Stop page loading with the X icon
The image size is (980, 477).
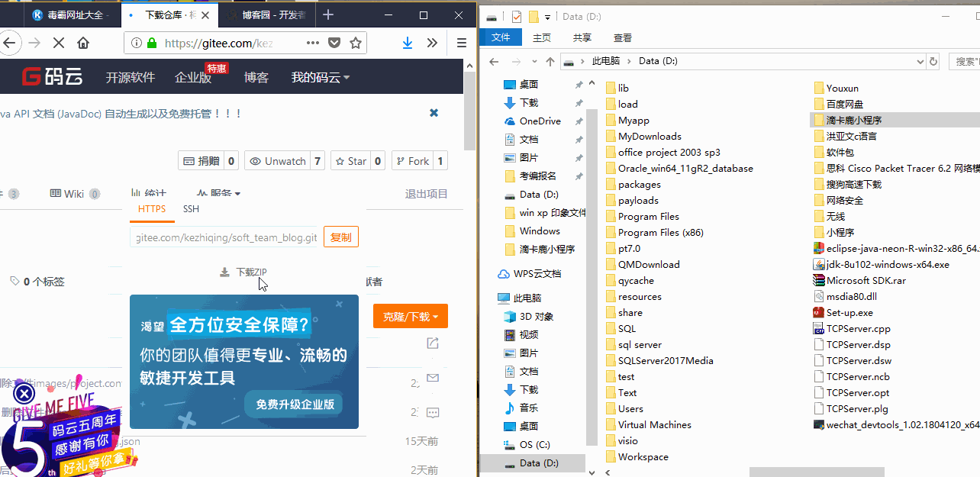coord(60,43)
